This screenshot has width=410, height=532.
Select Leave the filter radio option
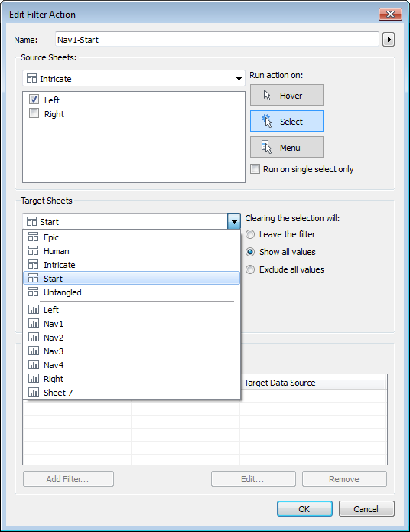point(250,234)
